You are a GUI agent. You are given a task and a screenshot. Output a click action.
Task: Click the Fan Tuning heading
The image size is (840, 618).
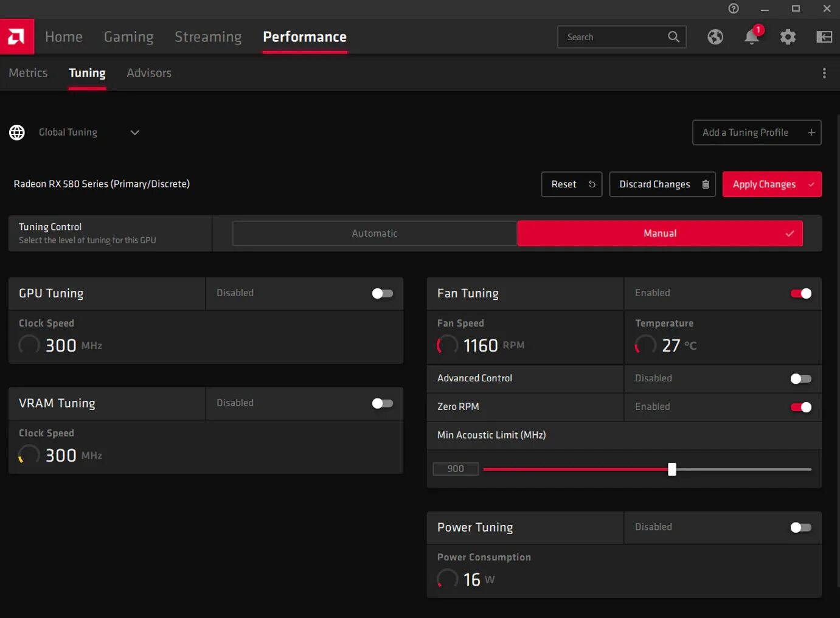tap(468, 293)
